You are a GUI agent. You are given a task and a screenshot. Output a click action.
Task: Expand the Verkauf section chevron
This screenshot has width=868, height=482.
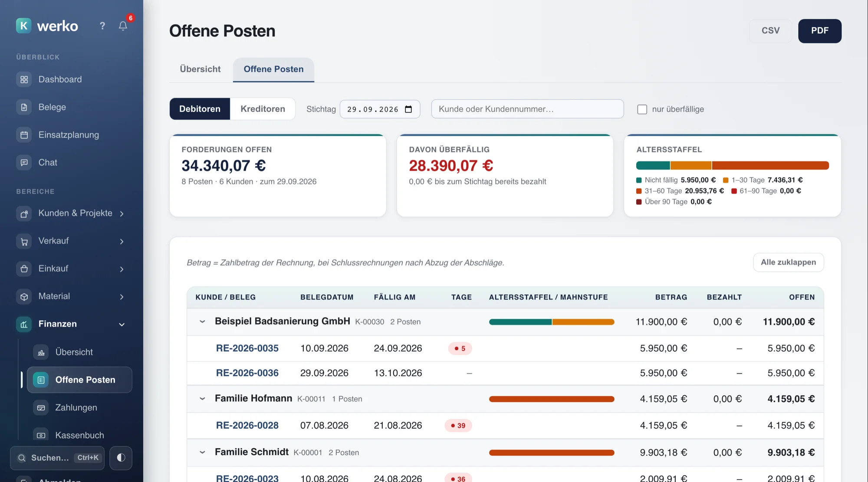122,241
